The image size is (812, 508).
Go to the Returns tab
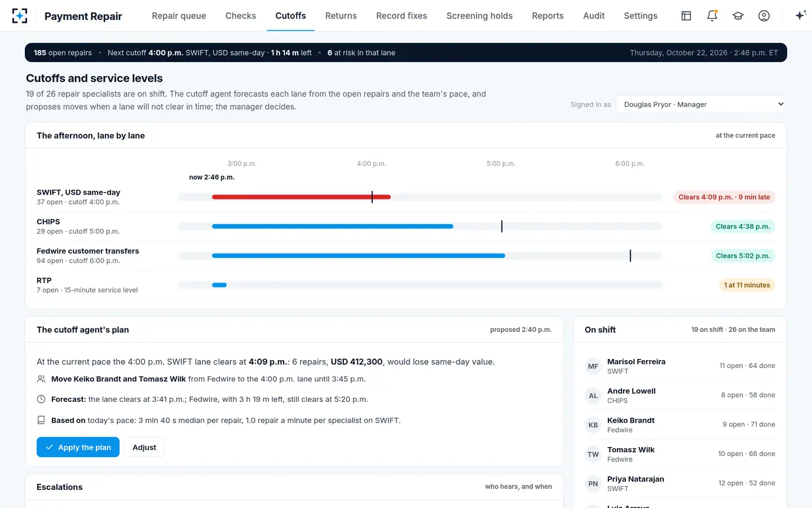coord(341,16)
